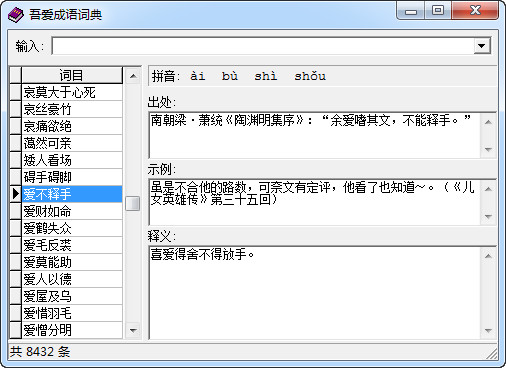Click inside the 释义 definition text box
506x368 pixels.
click(x=315, y=293)
